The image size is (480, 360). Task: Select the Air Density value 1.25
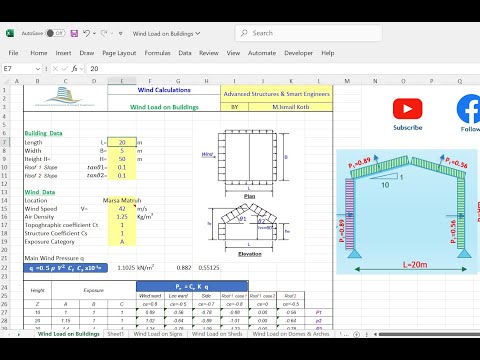122,217
